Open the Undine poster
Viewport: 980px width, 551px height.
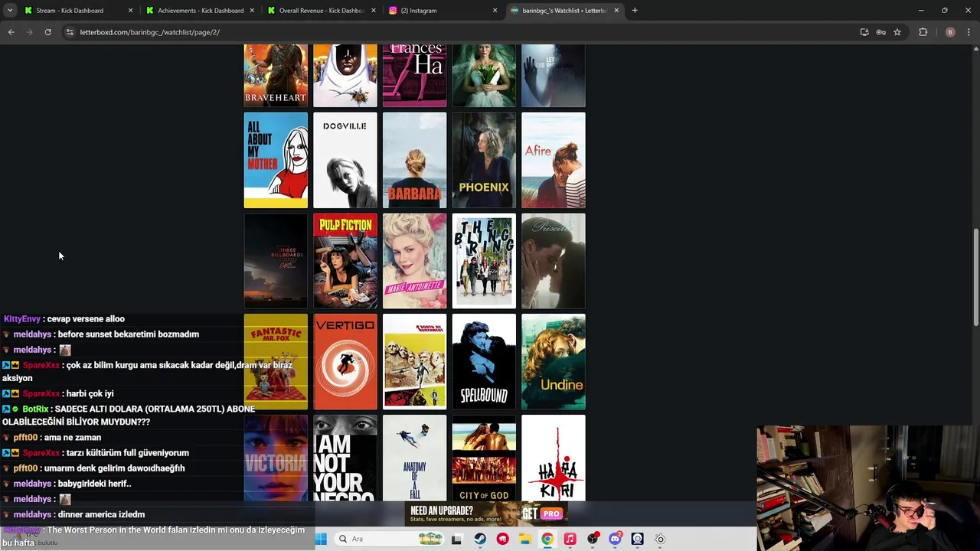pyautogui.click(x=554, y=362)
